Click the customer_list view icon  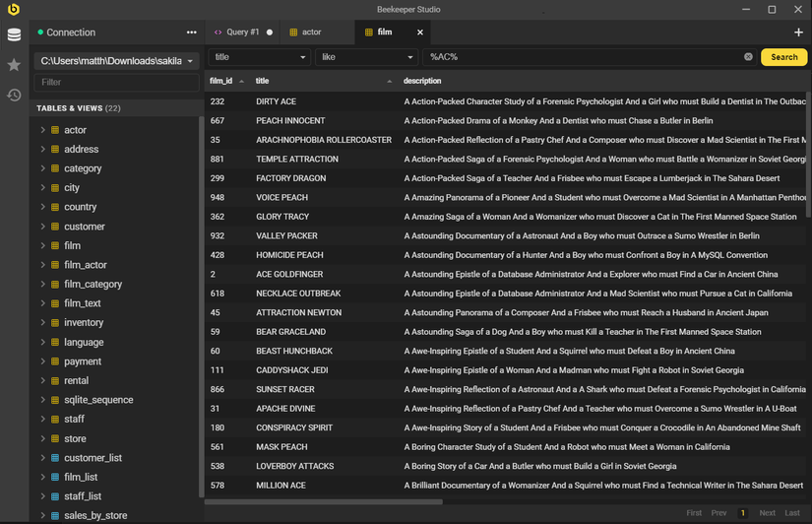coord(55,458)
